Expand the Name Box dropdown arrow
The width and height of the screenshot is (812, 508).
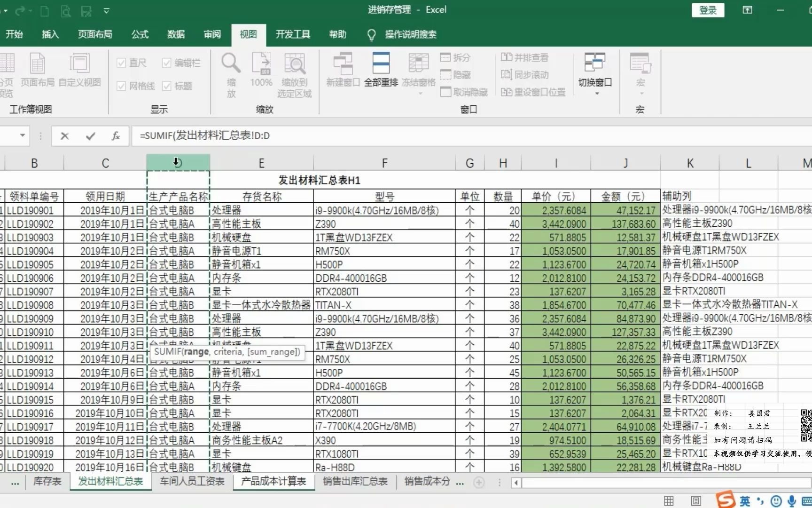point(22,135)
